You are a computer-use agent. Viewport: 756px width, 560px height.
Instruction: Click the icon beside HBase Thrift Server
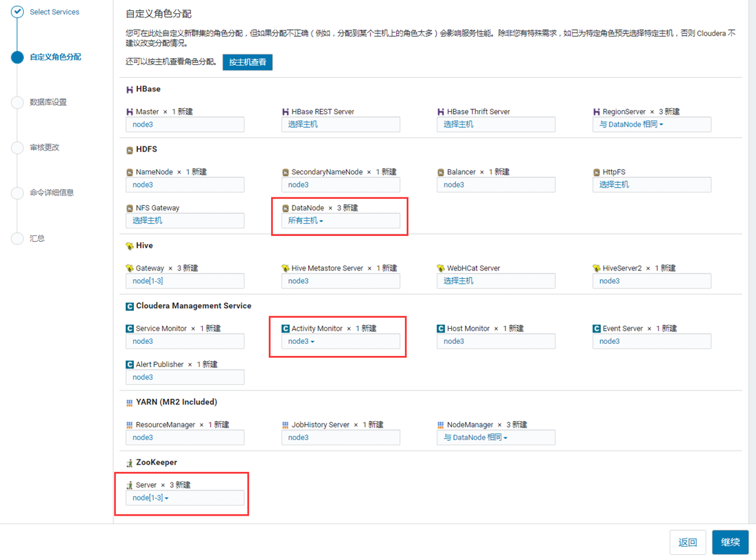(x=440, y=112)
